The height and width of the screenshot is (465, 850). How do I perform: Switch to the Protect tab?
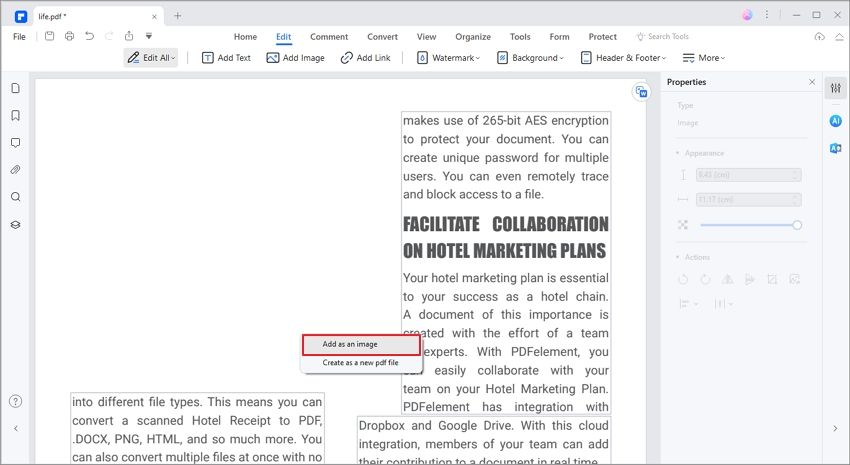603,37
